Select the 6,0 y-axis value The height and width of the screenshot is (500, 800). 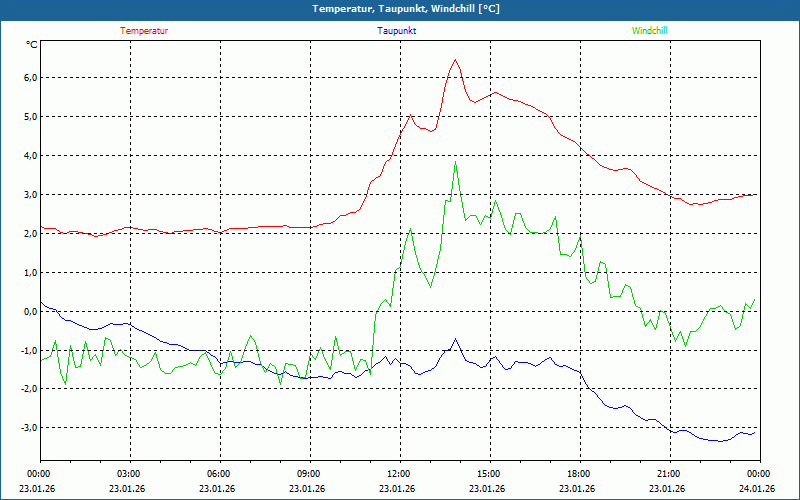30,78
